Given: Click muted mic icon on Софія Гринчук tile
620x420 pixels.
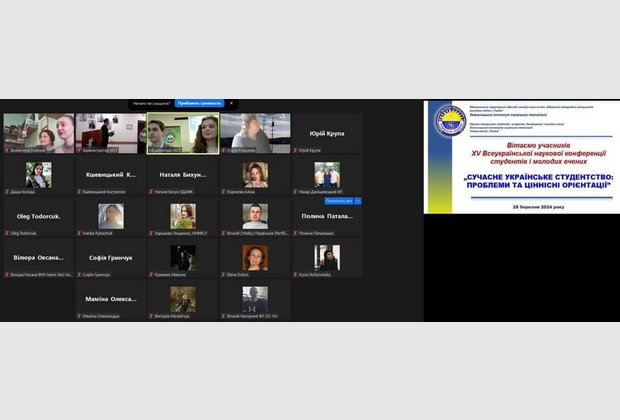Looking at the screenshot, I should tap(79, 274).
